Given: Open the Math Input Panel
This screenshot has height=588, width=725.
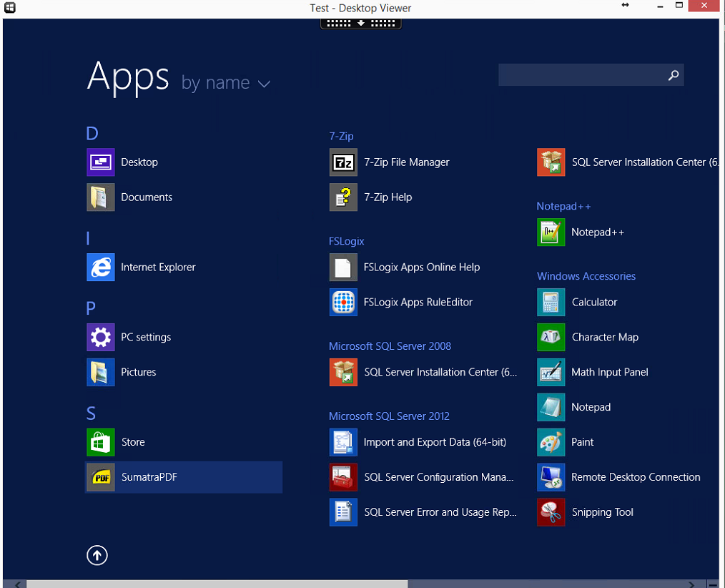Looking at the screenshot, I should pyautogui.click(x=551, y=372).
